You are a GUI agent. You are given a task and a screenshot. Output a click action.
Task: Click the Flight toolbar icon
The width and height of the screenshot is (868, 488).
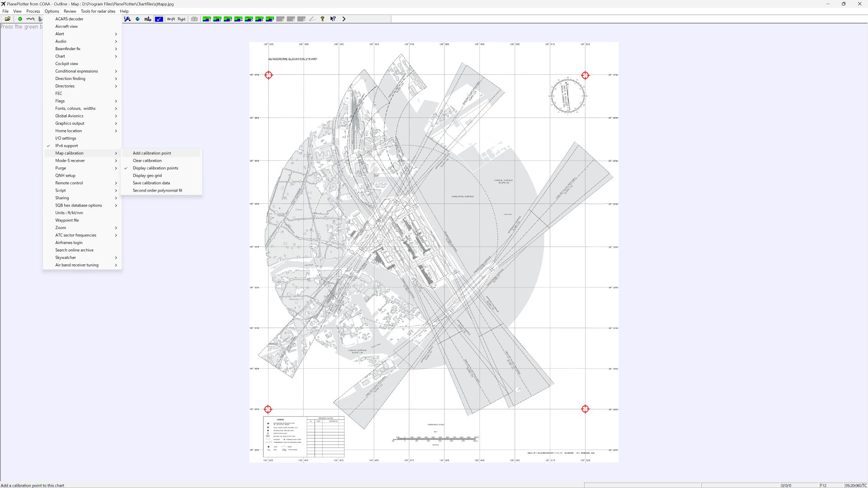click(181, 19)
